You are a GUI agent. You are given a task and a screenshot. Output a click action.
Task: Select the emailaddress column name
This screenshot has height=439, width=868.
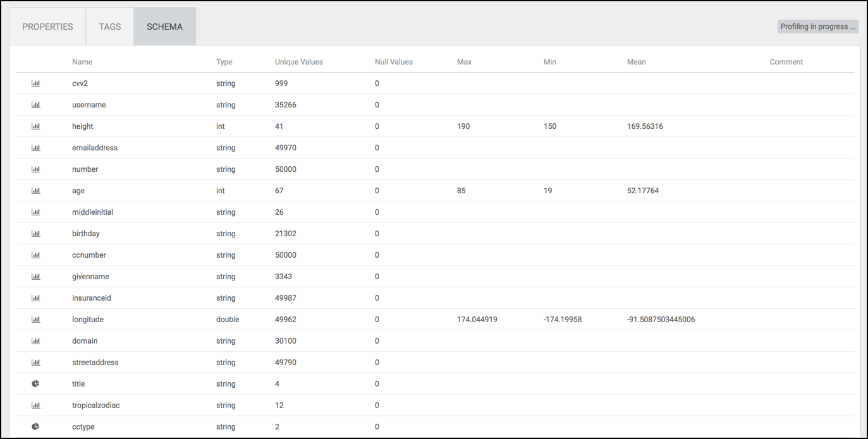(x=95, y=148)
